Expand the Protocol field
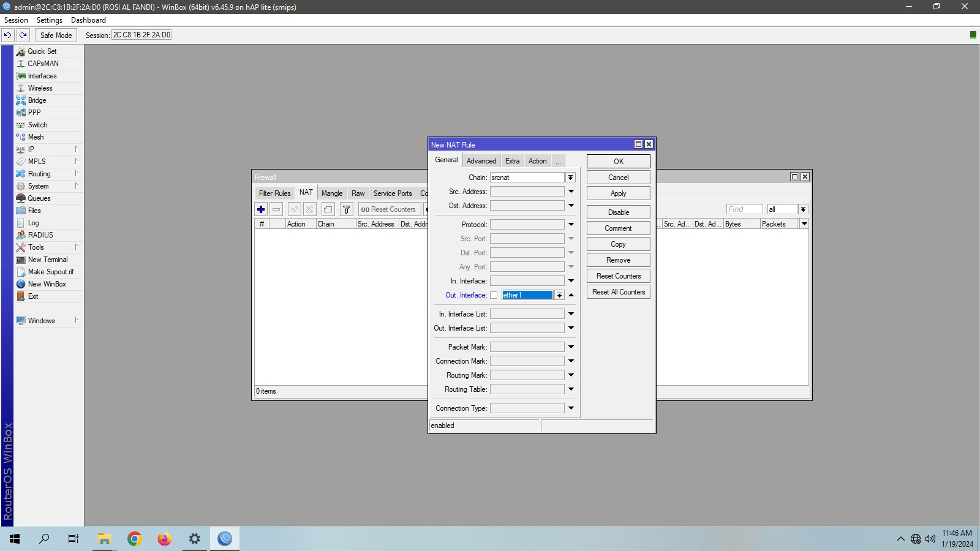The width and height of the screenshot is (980, 551). [x=571, y=225]
